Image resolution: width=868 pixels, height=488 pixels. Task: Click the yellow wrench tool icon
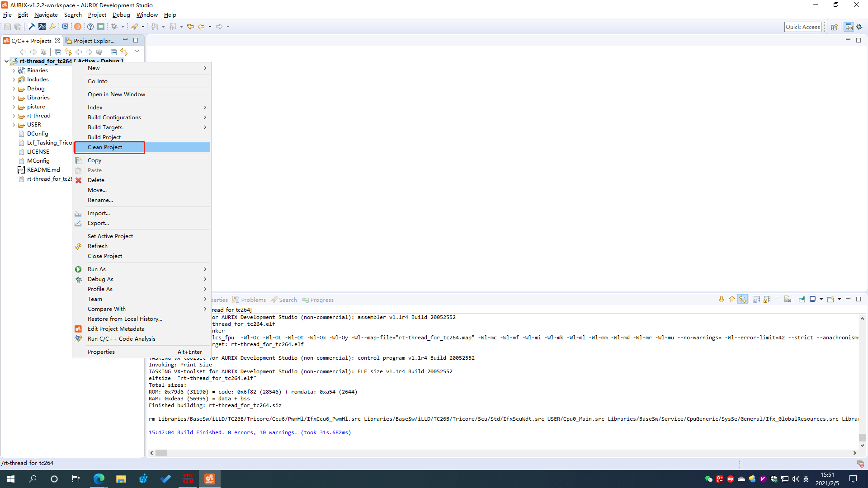(52, 27)
